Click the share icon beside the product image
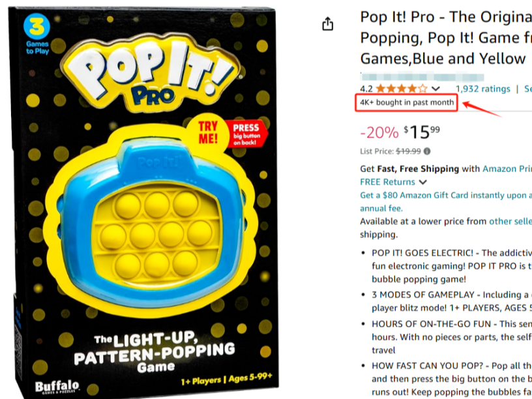 tap(328, 24)
